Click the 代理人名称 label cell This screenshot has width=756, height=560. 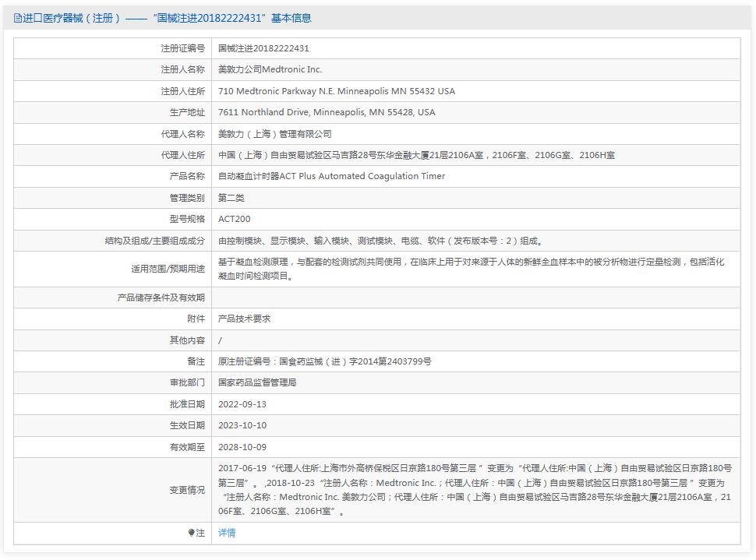pos(112,134)
